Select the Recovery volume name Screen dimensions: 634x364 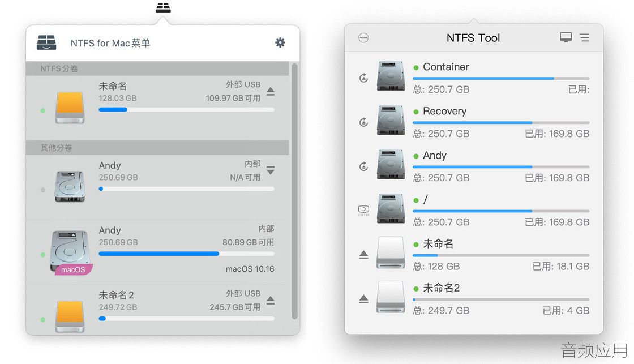coord(445,111)
